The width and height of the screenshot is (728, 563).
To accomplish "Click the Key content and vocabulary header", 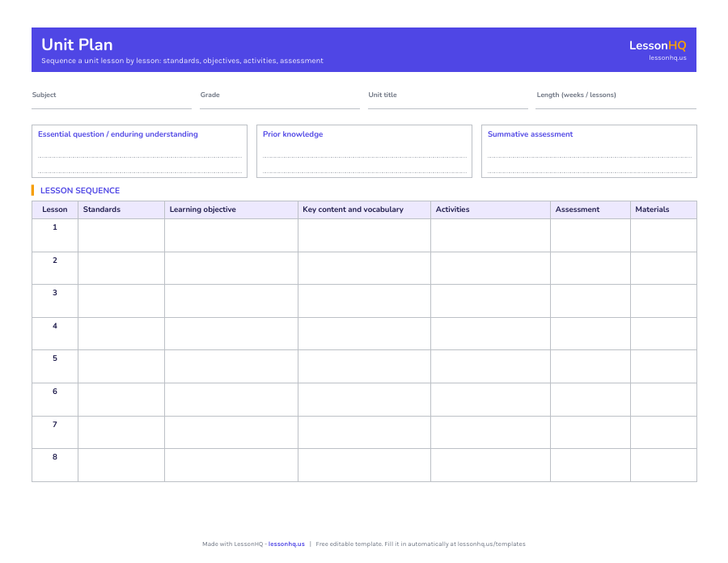I will (x=365, y=210).
